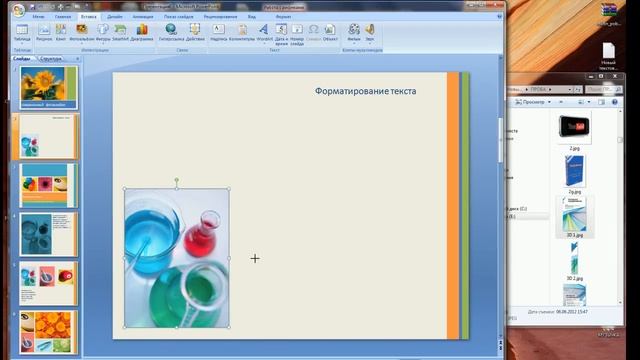
Task: Toggle the Explorer preview pane icon
Action: (x=601, y=102)
